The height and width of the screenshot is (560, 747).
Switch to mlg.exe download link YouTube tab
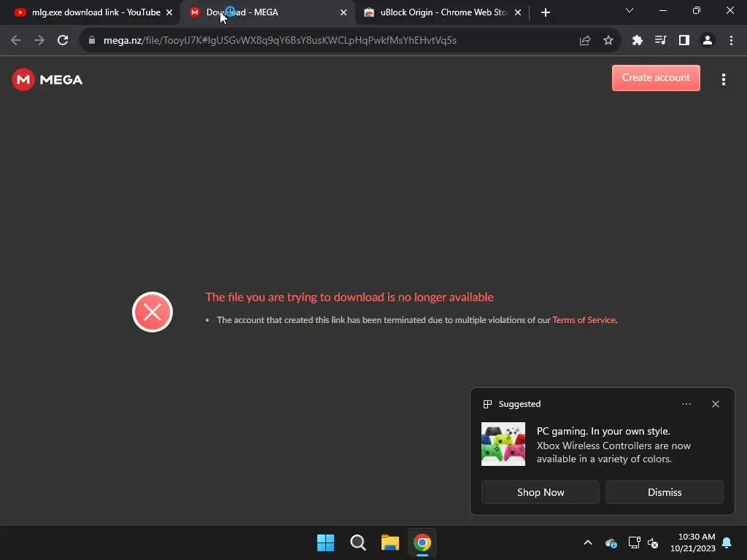[90, 12]
